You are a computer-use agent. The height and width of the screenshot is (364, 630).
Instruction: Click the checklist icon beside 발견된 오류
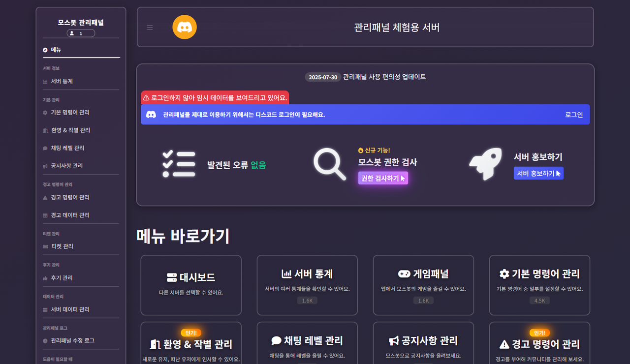(x=179, y=164)
